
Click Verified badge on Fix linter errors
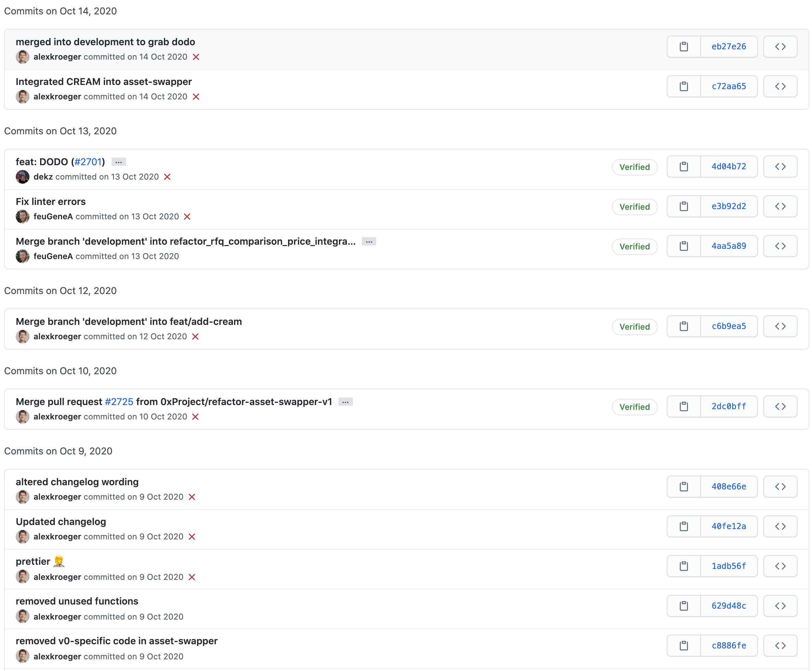pyautogui.click(x=634, y=207)
